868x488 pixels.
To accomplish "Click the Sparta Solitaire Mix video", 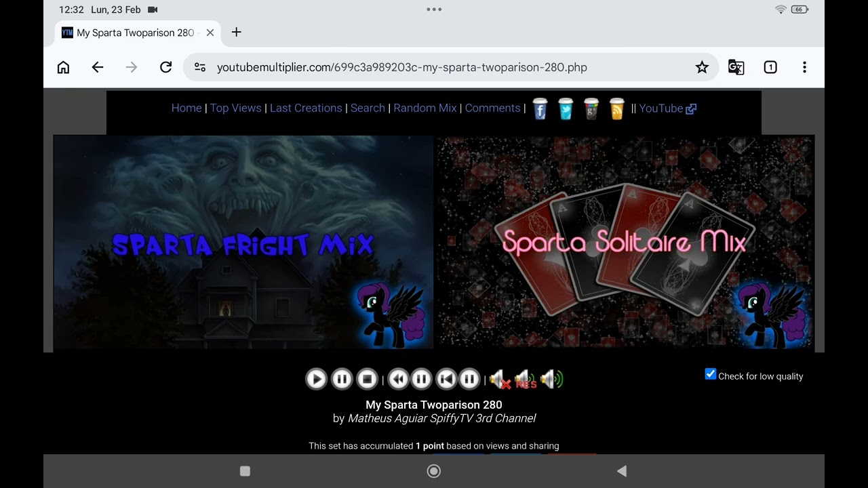I will [x=625, y=242].
